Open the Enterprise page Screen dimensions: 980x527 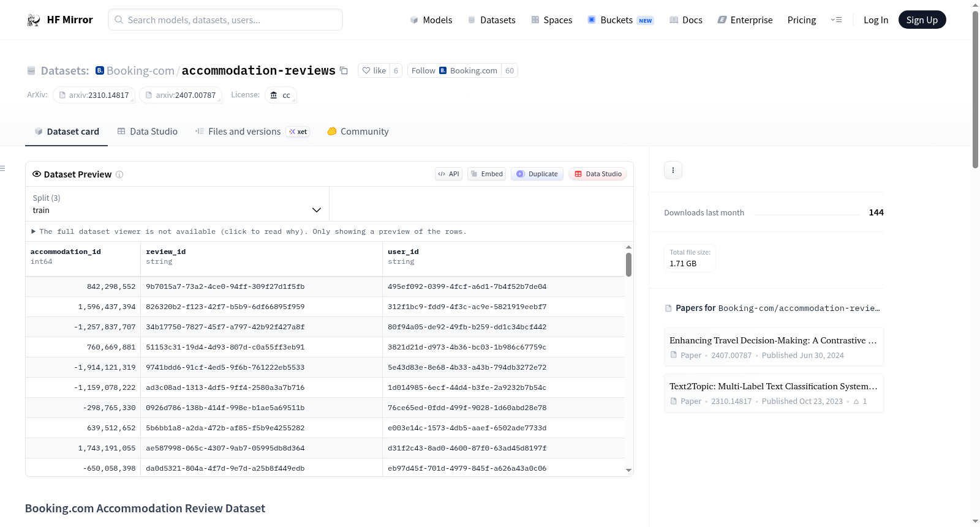pos(745,20)
